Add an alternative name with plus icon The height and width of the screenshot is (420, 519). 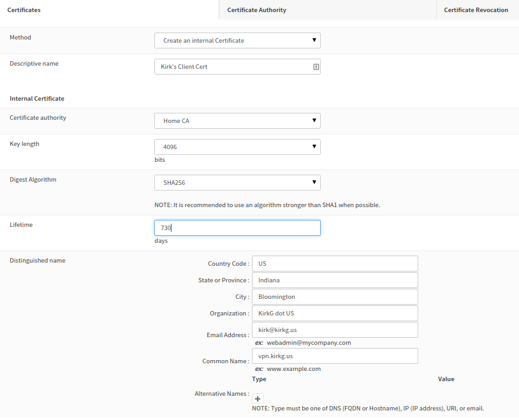pos(258,398)
